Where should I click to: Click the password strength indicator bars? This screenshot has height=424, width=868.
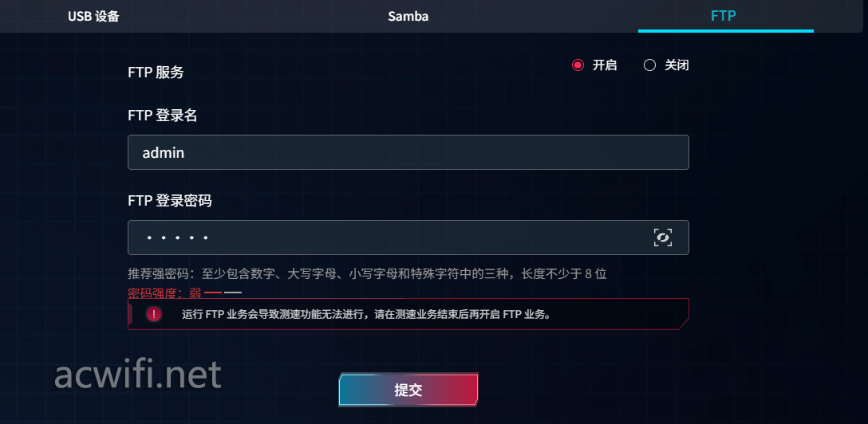click(x=223, y=292)
